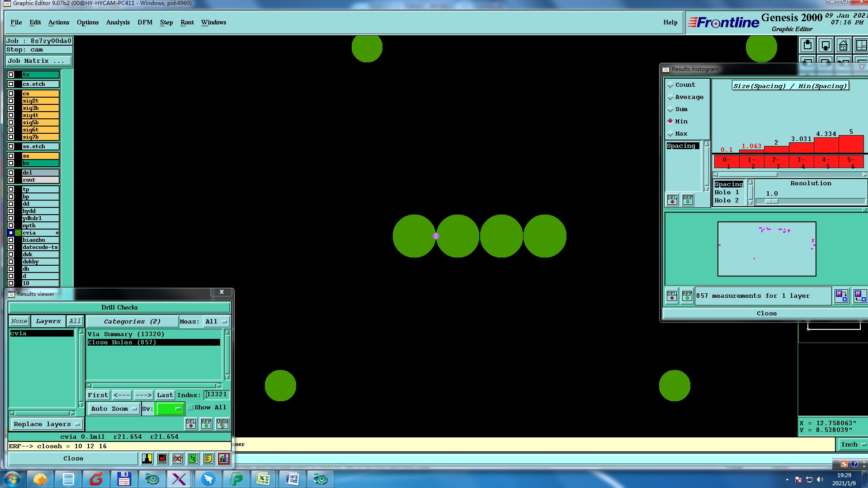Select the Count radio option in histogram
The height and width of the screenshot is (488, 868).
[x=670, y=85]
